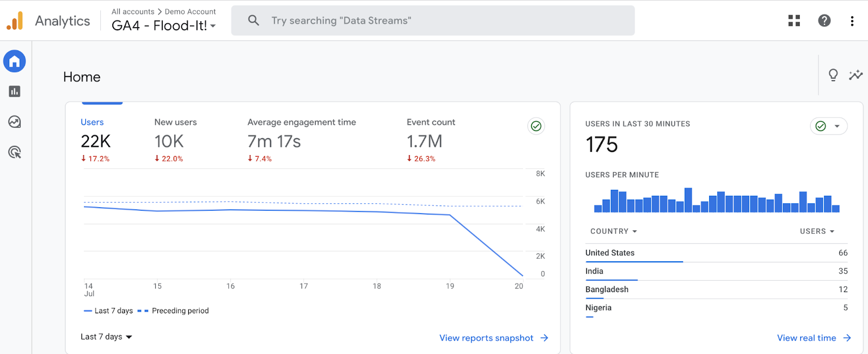868x354 pixels.
Task: Open the Advertising cursor-target icon
Action: coord(15,152)
